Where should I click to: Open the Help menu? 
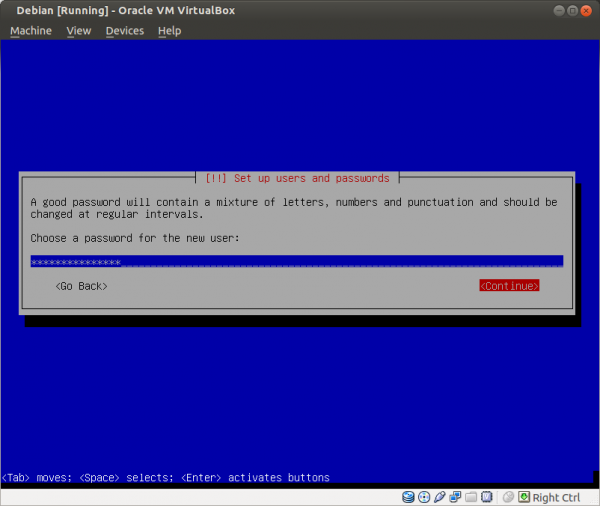pyautogui.click(x=170, y=31)
